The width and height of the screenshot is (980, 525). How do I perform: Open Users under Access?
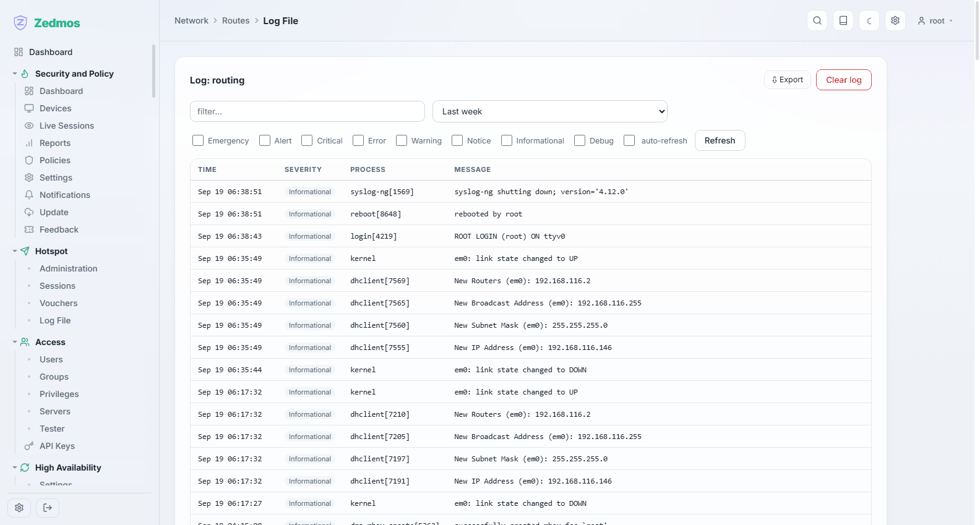click(x=51, y=359)
